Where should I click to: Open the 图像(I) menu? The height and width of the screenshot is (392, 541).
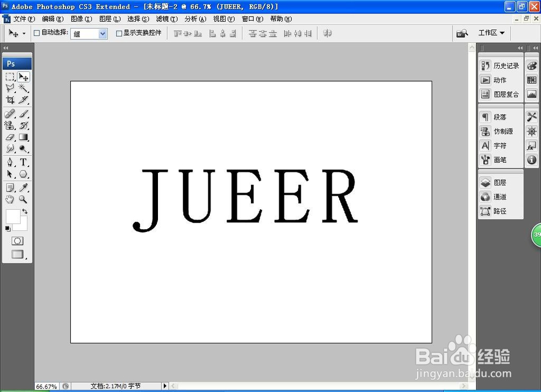click(82, 19)
